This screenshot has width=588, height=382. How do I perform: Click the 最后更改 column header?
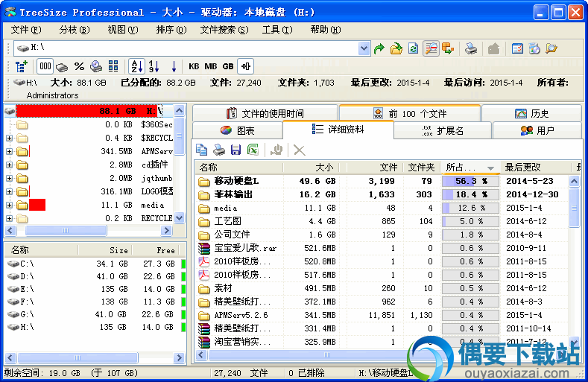(x=535, y=168)
